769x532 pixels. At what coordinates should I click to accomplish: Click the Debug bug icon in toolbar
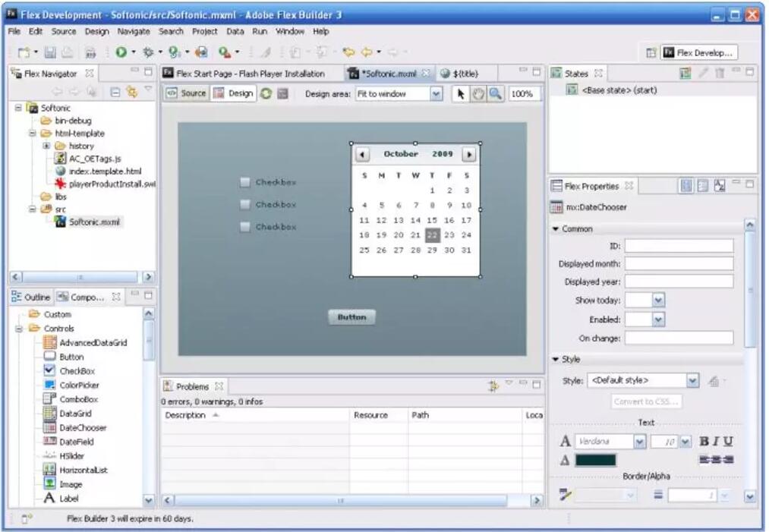point(148,52)
